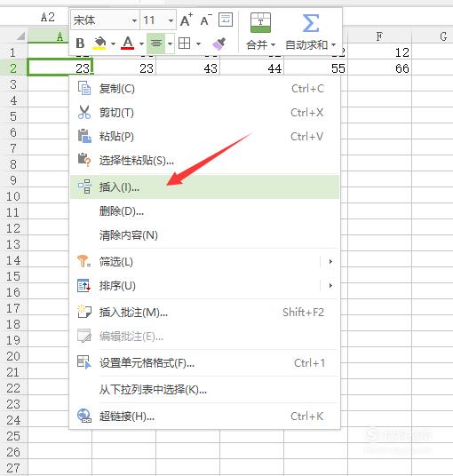The height and width of the screenshot is (476, 453).
Task: Click the format cells icon
Action: pyautogui.click(x=84, y=362)
